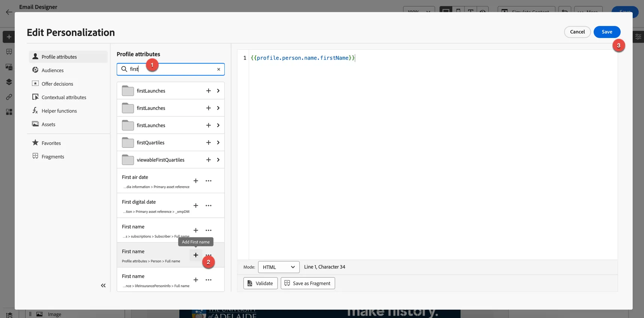Add First air date attribute via plus
The width and height of the screenshot is (644, 318).
pyautogui.click(x=196, y=181)
